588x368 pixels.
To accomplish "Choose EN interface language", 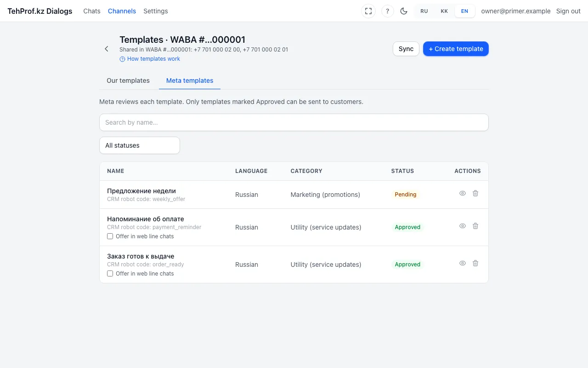I will pyautogui.click(x=465, y=11).
